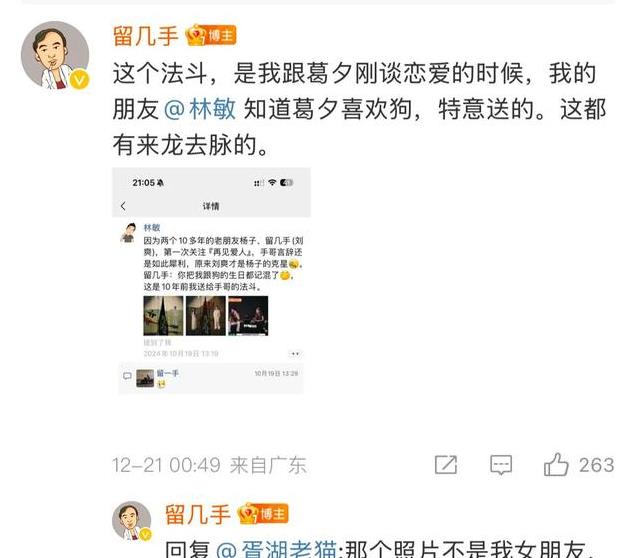Viewport: 636px width, 558px height.
Task: Open the attached screenshot image
Action: (x=211, y=281)
